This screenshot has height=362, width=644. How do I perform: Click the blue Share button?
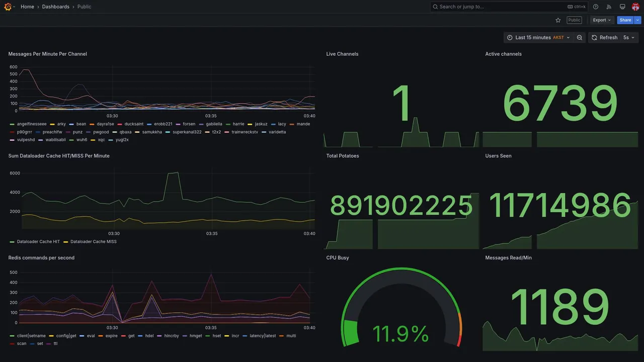coord(625,20)
